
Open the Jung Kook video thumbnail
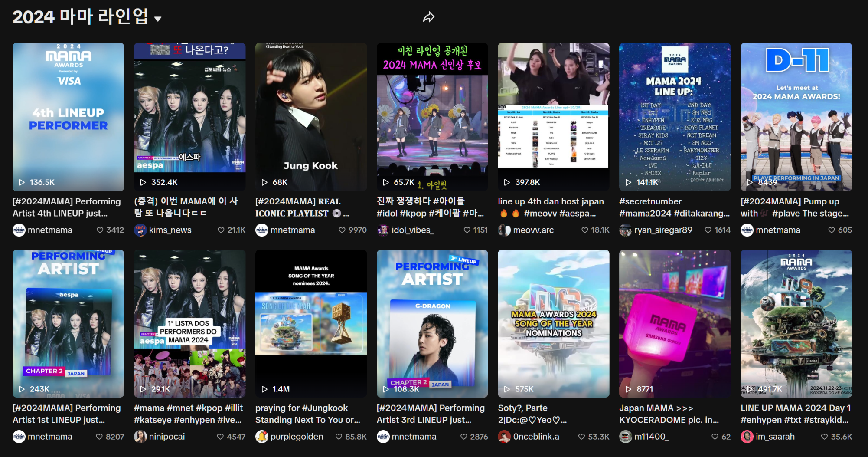[x=311, y=117]
